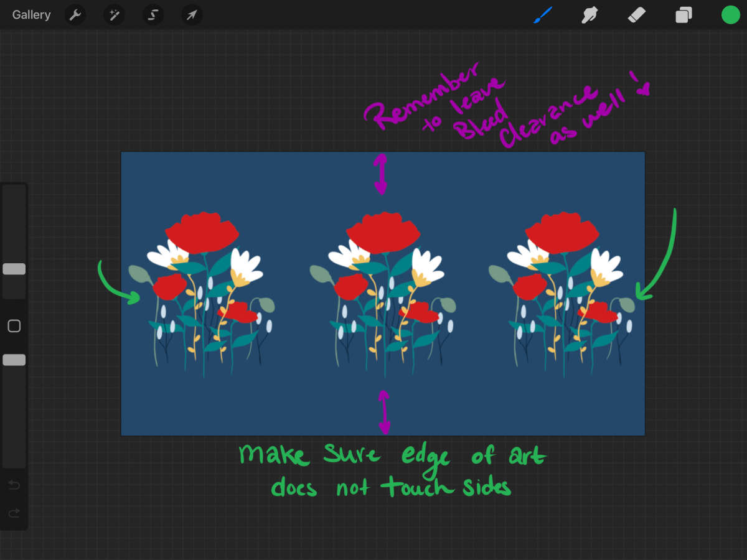
Task: Select the Smudge tool
Action: (589, 15)
